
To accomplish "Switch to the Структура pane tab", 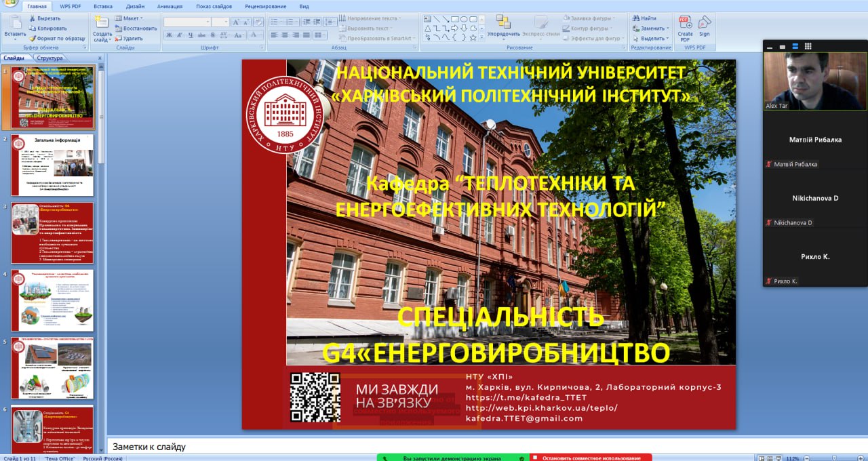I will tap(50, 58).
